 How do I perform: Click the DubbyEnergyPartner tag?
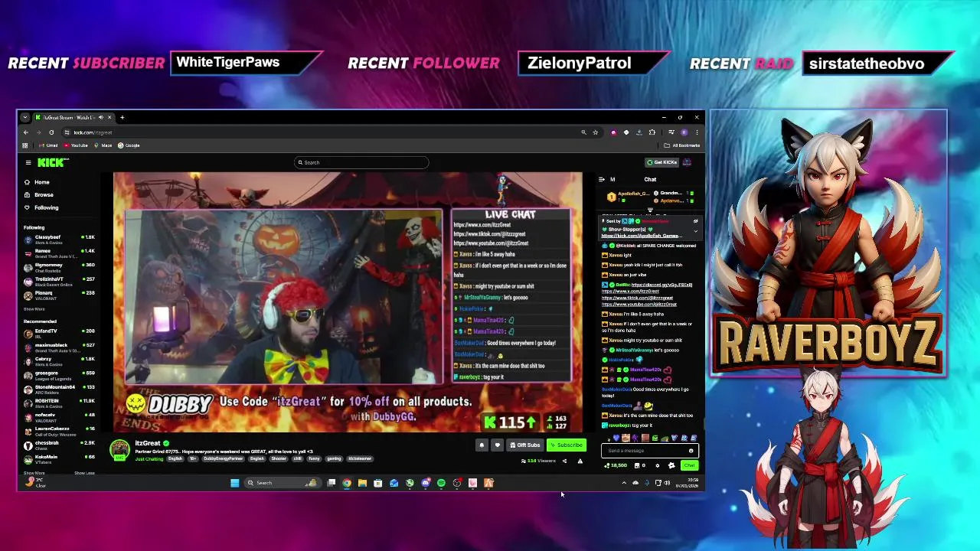[223, 458]
